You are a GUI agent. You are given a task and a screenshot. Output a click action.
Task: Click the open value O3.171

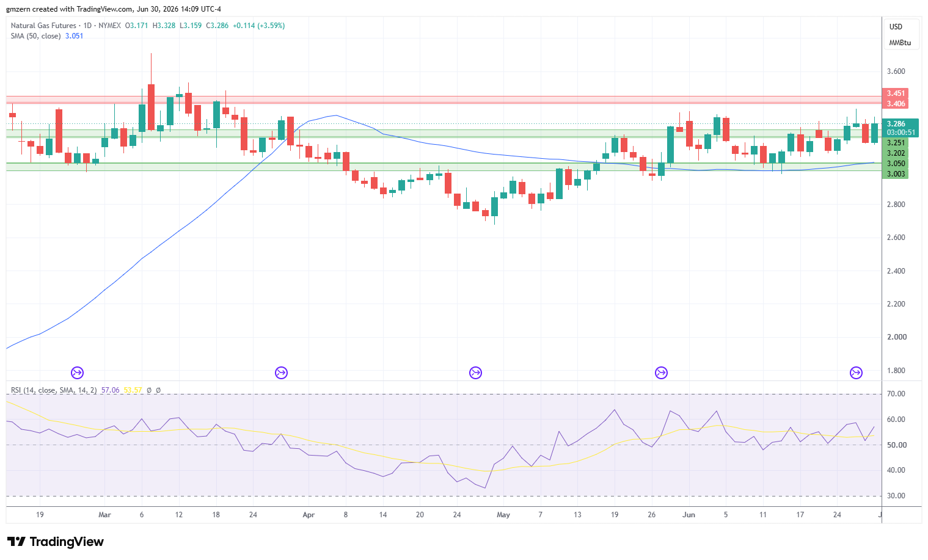tap(136, 26)
